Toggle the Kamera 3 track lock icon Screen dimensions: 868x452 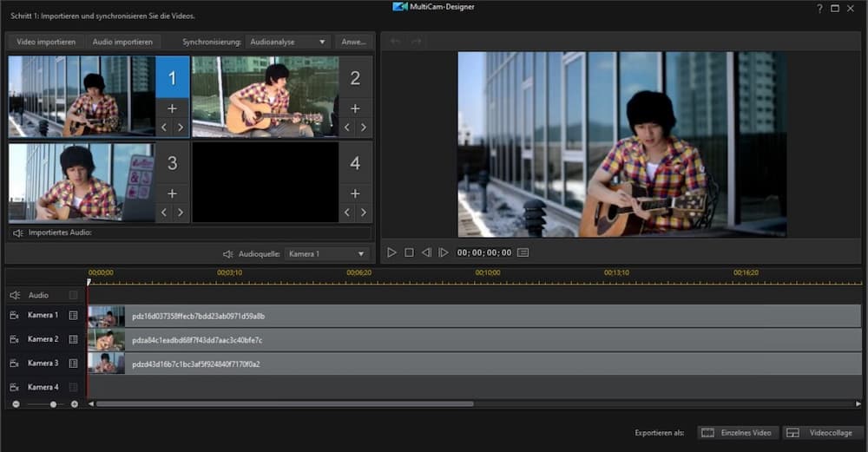pyautogui.click(x=73, y=364)
